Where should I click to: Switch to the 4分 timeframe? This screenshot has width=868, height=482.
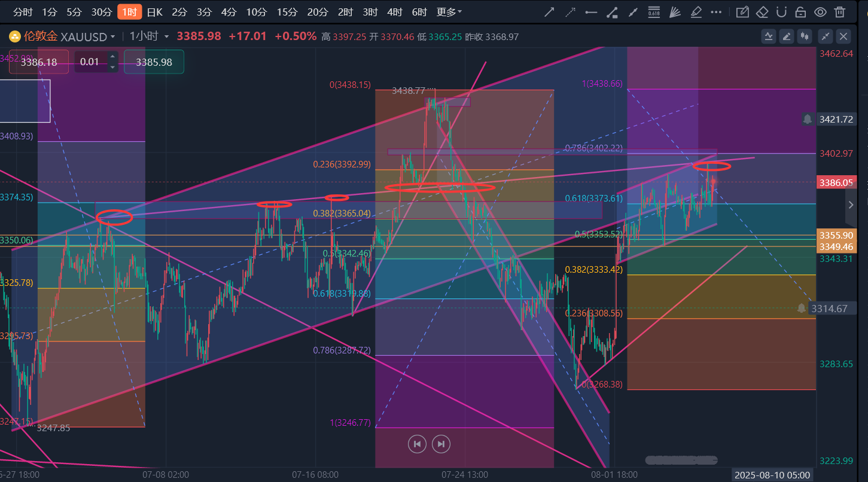pyautogui.click(x=229, y=12)
